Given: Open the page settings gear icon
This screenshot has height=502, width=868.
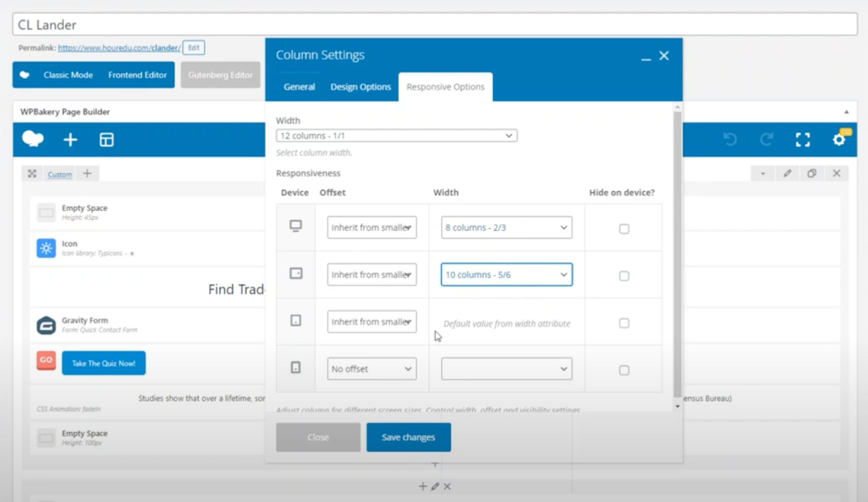Looking at the screenshot, I should (x=839, y=140).
